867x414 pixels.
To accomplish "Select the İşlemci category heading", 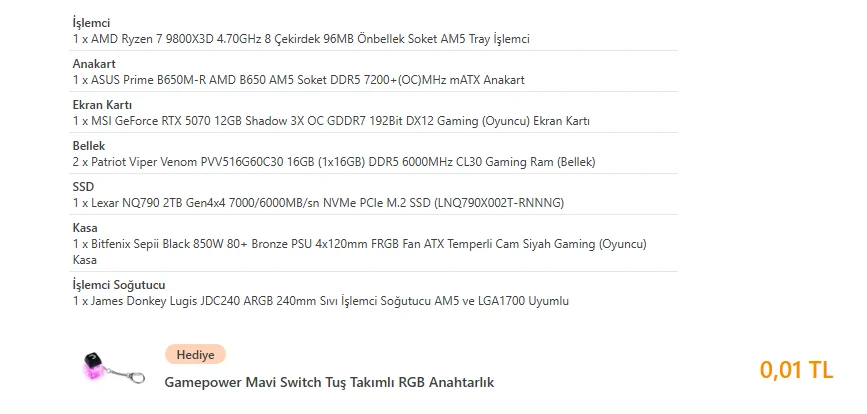I will pos(91,23).
